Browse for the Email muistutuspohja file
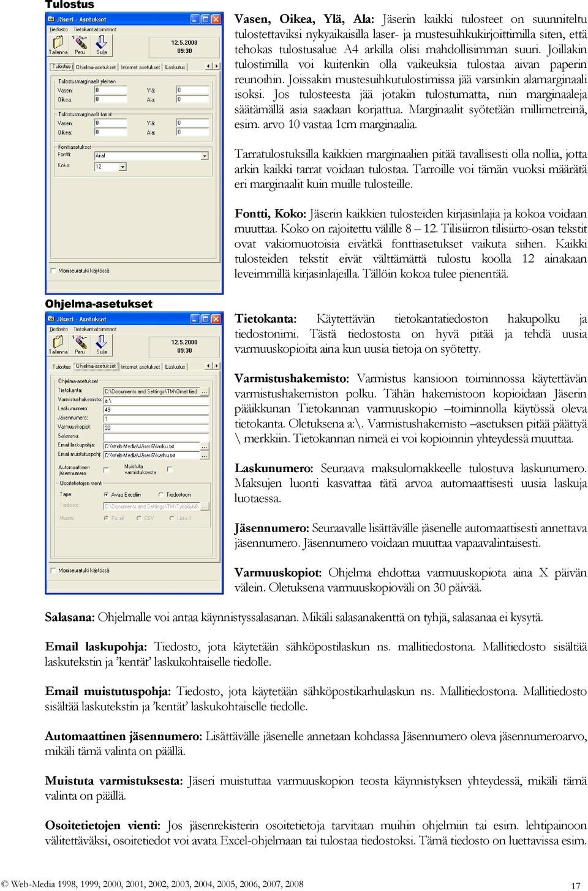 [205, 455]
